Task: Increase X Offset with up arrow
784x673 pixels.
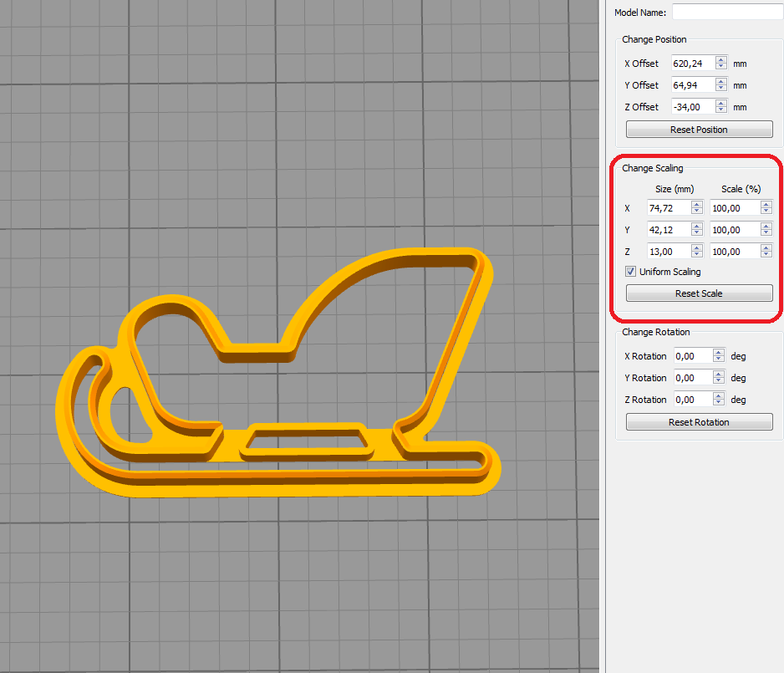Action: [x=721, y=59]
